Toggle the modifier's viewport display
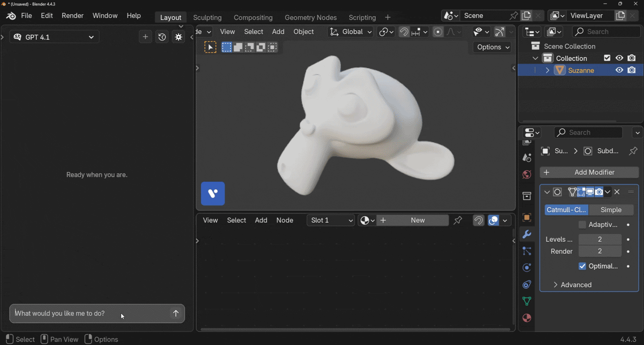Viewport: 644px width, 345px height. (590, 192)
